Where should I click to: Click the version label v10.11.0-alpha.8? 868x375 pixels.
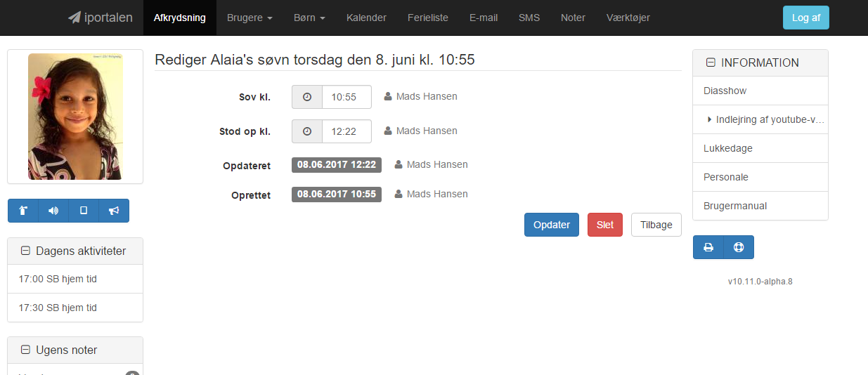click(x=760, y=282)
